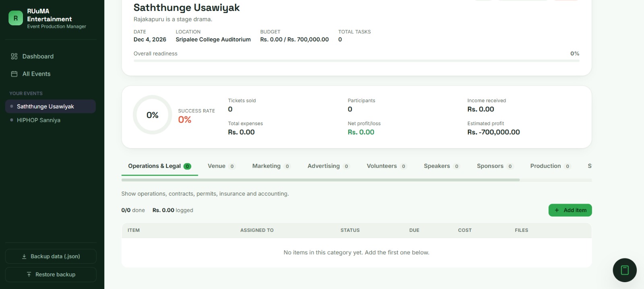The width and height of the screenshot is (644, 289).
Task: Click the Saththunge Usawiyak page title
Action: [x=186, y=8]
